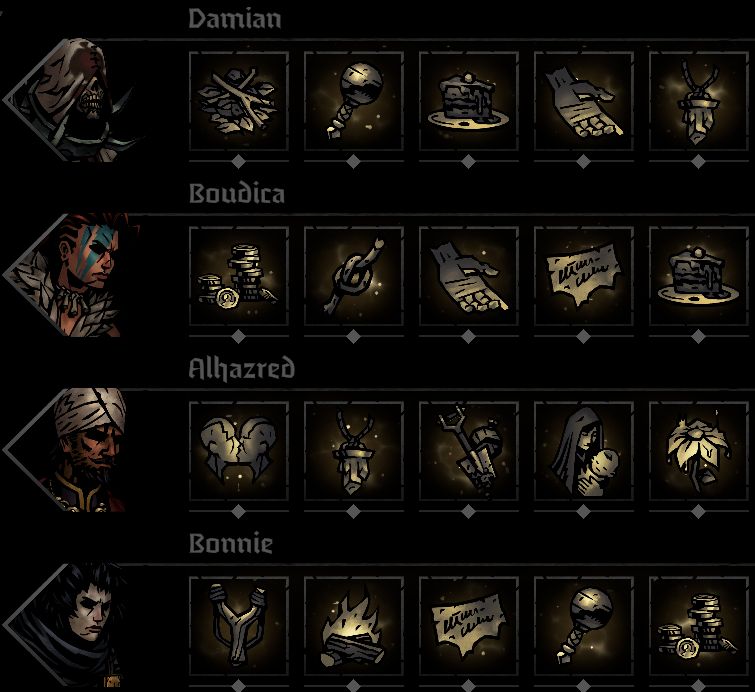Choose Bonnie's campfire icon
755x692 pixels.
click(x=354, y=626)
